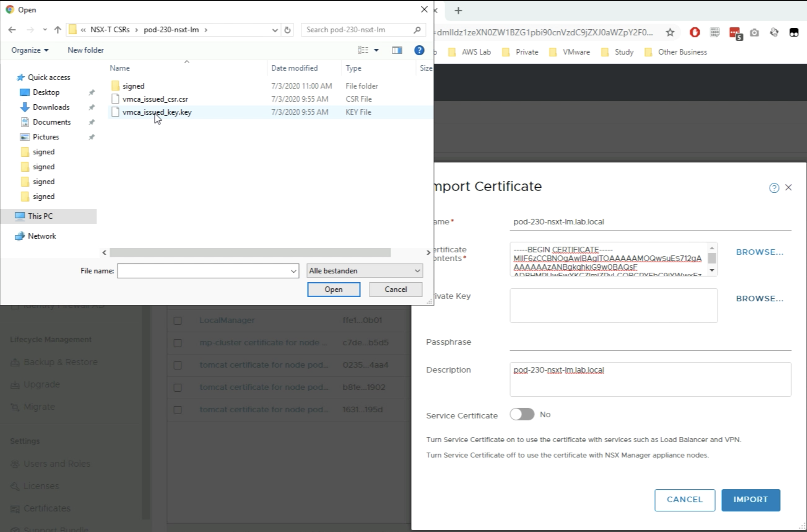Open the Organize dropdown menu

click(x=30, y=50)
